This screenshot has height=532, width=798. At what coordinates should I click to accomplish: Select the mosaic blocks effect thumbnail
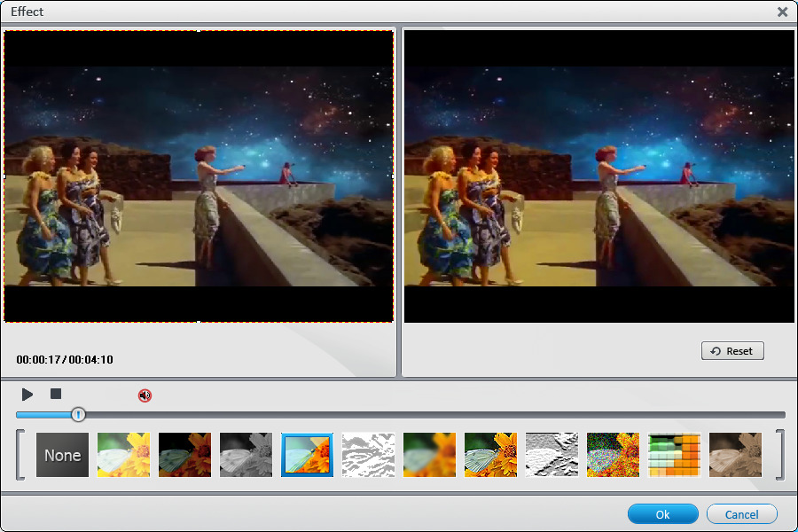(x=675, y=455)
